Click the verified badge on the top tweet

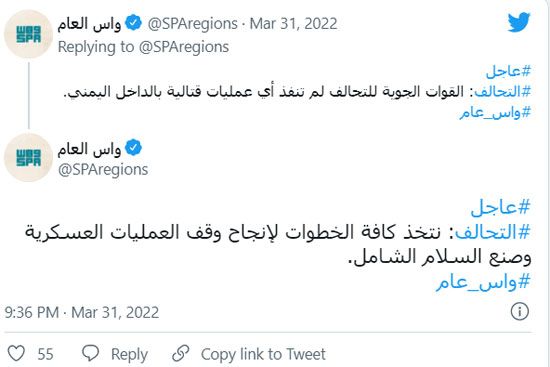coord(133,23)
